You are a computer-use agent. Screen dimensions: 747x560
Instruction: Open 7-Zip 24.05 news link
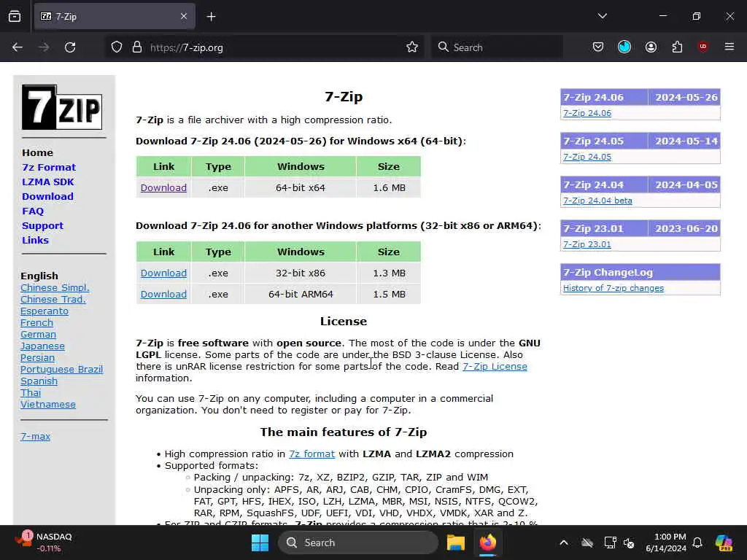point(587,157)
